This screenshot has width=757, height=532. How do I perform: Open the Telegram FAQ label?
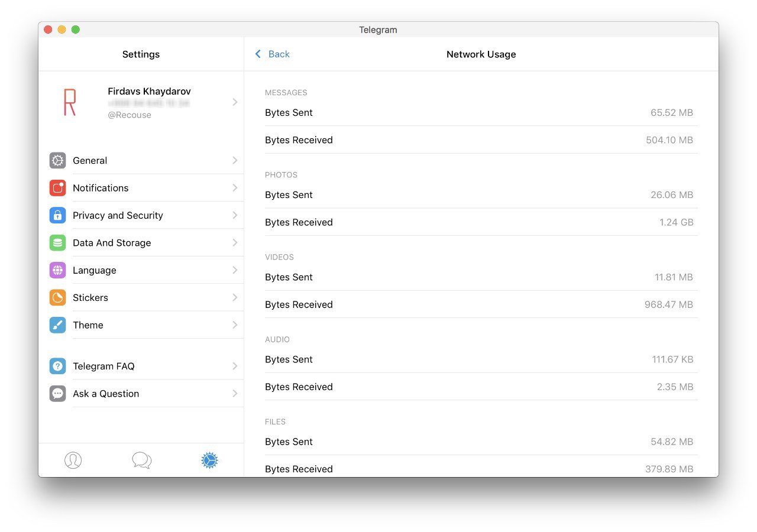point(103,366)
